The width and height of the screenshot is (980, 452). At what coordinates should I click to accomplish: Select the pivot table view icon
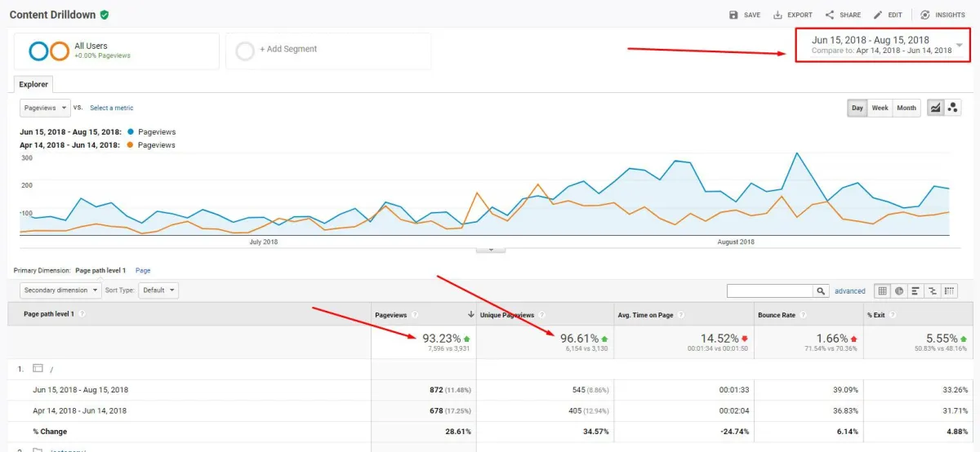click(949, 290)
